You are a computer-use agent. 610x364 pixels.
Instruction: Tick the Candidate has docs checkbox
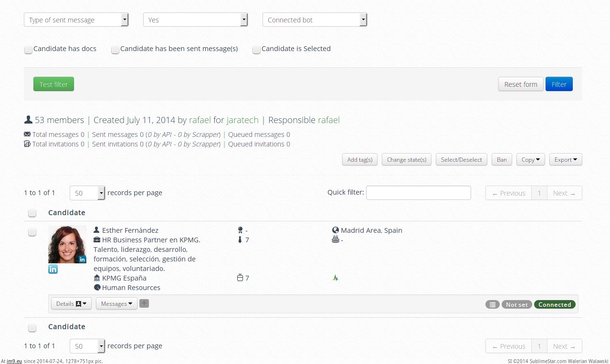pyautogui.click(x=28, y=50)
